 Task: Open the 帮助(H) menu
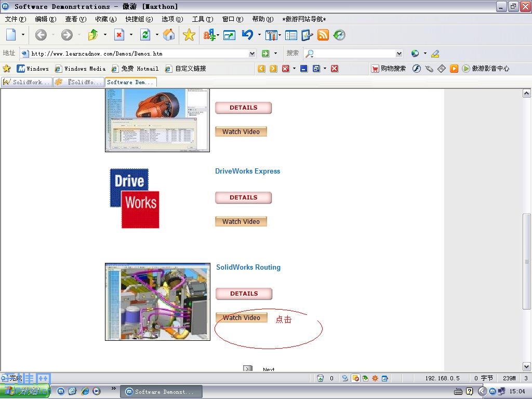(262, 19)
